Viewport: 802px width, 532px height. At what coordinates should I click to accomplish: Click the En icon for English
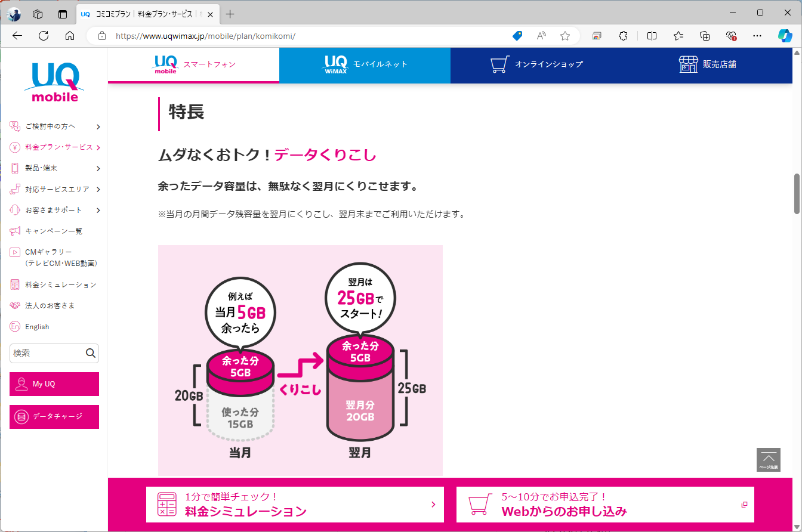coord(14,326)
